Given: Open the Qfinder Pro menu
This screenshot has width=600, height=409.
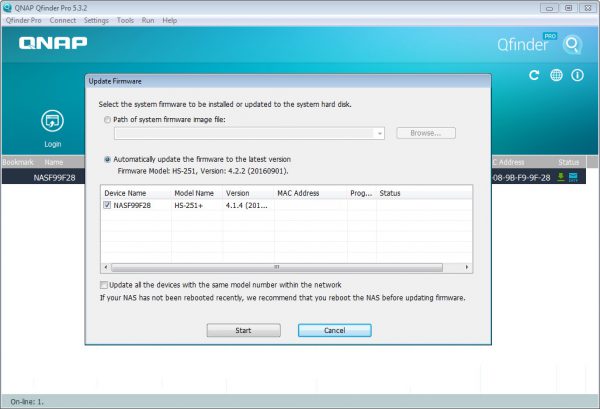Looking at the screenshot, I should coord(23,20).
